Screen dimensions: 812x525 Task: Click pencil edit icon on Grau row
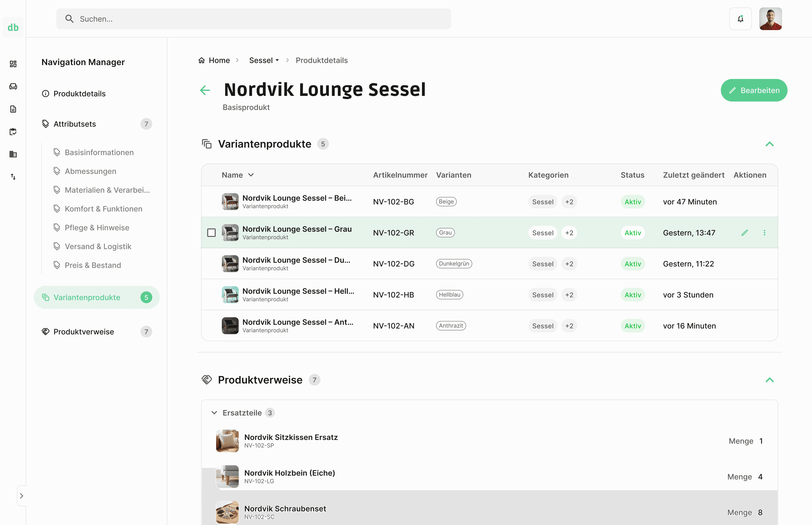(745, 232)
